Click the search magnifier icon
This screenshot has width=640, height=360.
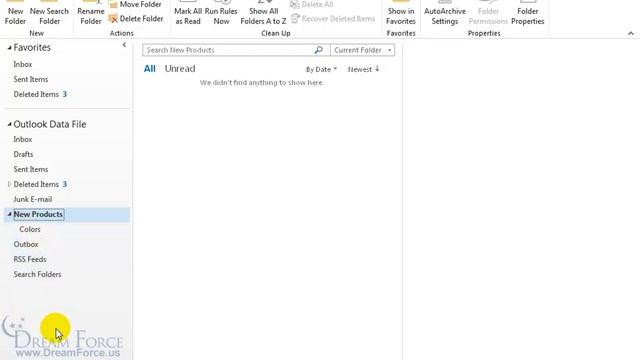(319, 50)
